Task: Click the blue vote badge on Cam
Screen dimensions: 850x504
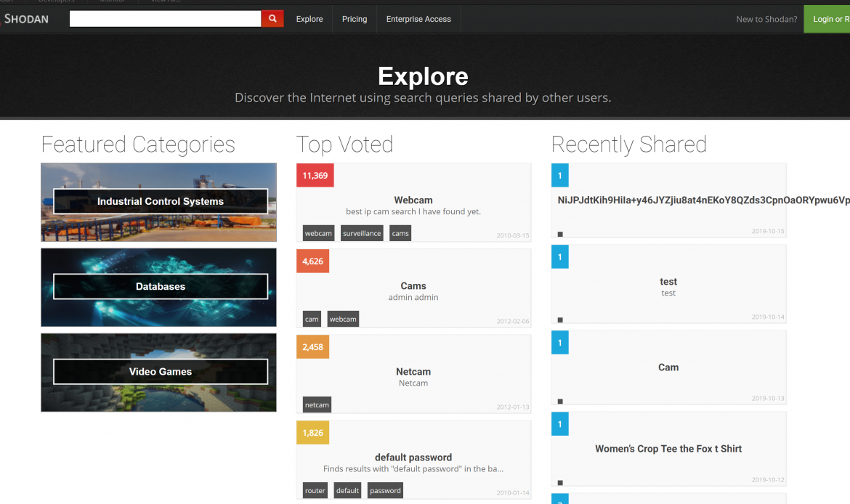Action: click(x=559, y=343)
